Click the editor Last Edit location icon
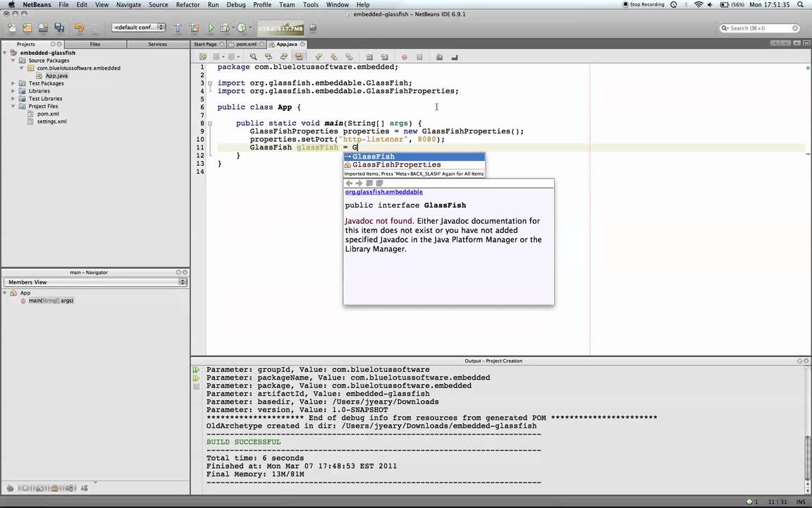 tap(203, 57)
